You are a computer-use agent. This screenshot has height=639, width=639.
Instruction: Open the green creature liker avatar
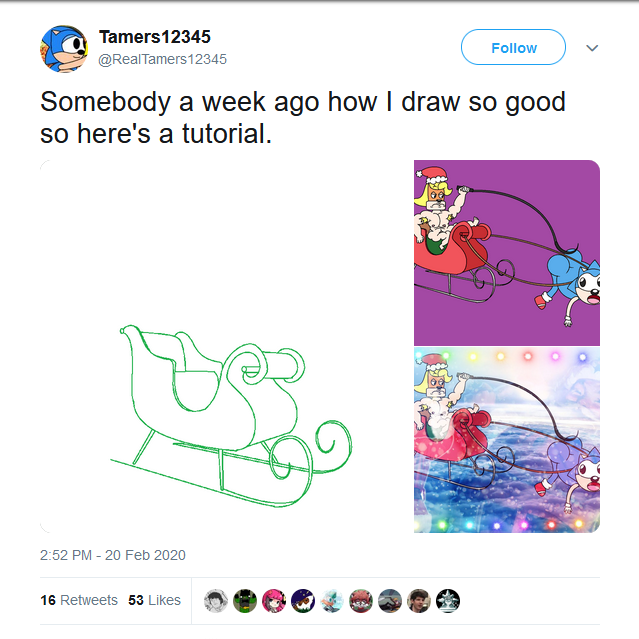245,600
